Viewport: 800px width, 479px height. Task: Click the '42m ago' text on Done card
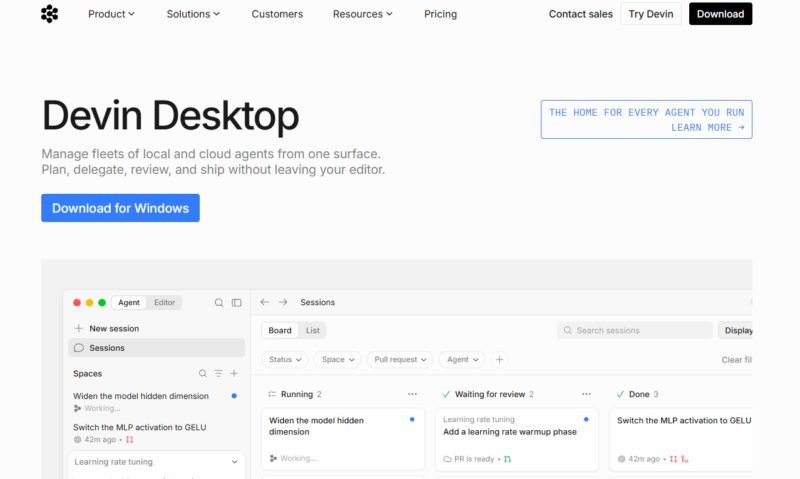[644, 459]
